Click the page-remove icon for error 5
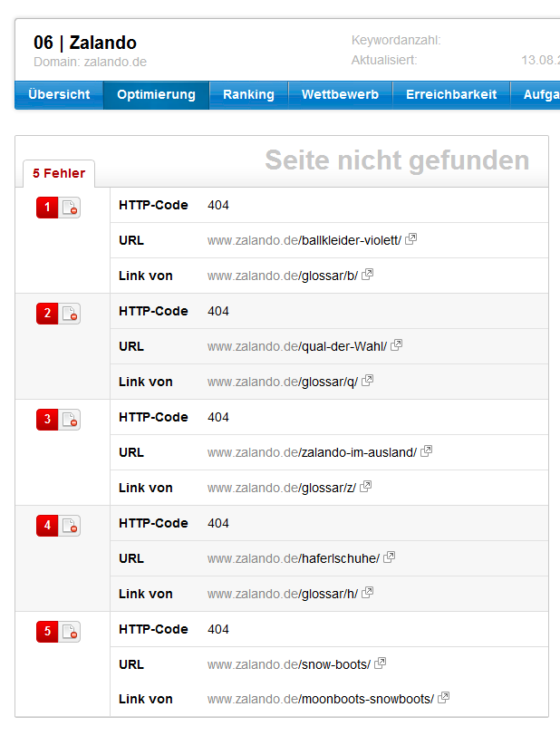This screenshot has height=736, width=560. coord(71,632)
